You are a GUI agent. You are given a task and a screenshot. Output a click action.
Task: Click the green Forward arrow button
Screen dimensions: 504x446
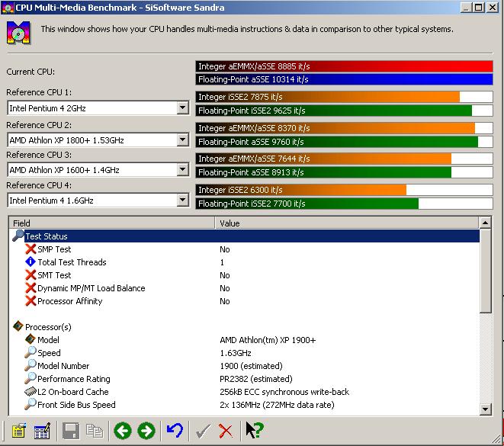146,432
